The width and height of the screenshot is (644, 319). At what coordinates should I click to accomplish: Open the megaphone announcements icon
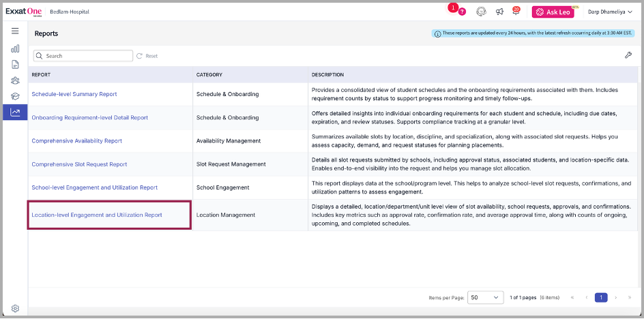tap(499, 12)
